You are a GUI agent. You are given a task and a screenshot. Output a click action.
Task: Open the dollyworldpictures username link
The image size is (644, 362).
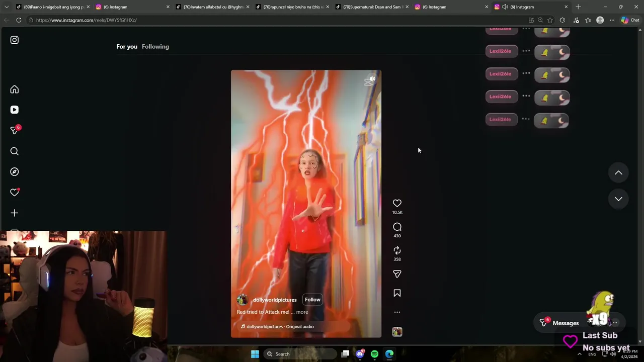pyautogui.click(x=275, y=300)
